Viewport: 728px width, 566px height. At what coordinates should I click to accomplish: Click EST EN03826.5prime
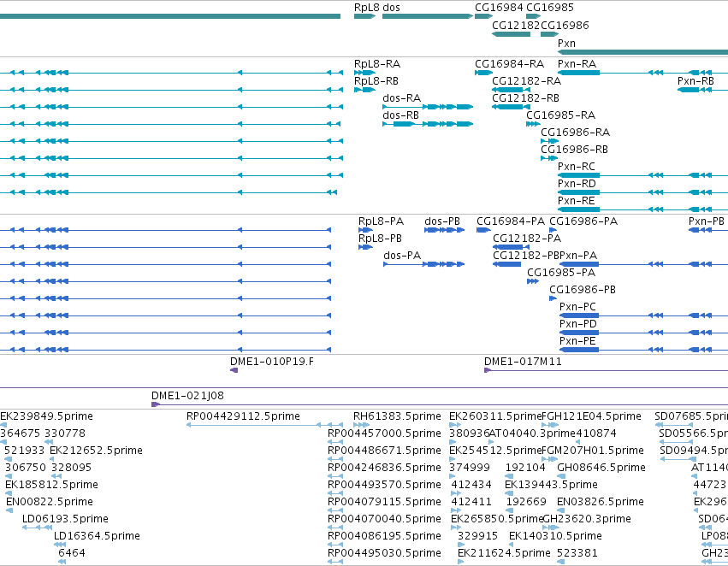[601, 502]
